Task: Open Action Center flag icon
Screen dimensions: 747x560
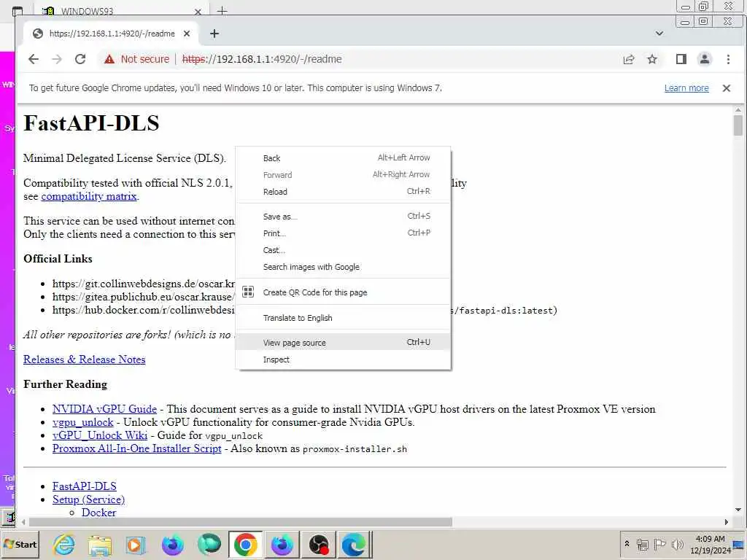Action: [659, 544]
